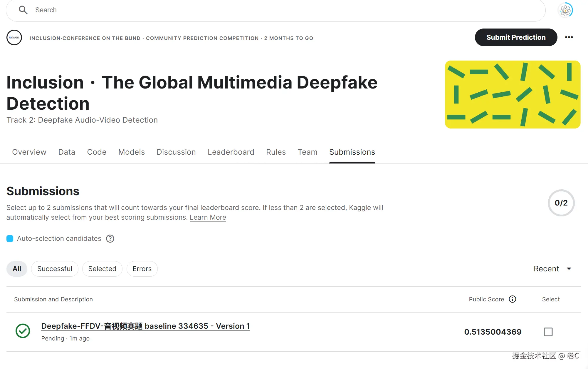Open the three-dot more options menu
This screenshot has width=588, height=369.
point(569,37)
